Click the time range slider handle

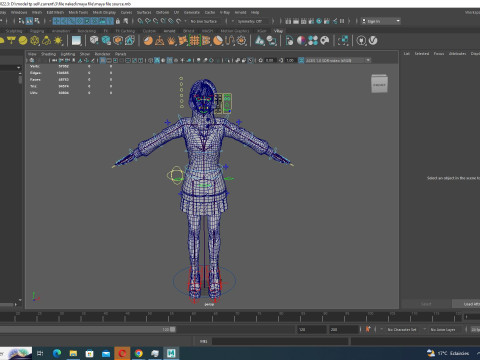point(173,329)
